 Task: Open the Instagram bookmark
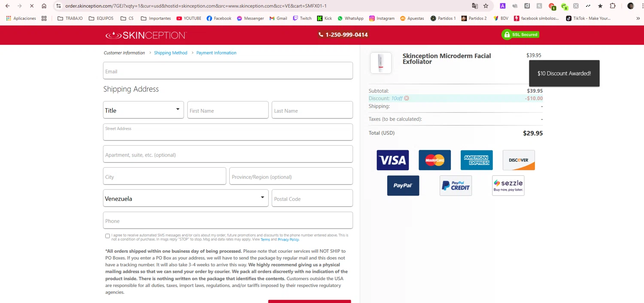pos(382,18)
